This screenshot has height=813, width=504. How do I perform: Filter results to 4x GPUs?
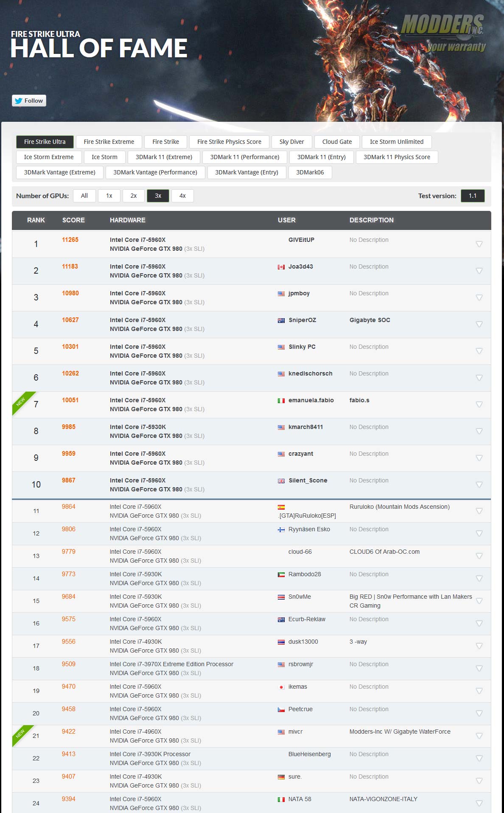click(183, 196)
